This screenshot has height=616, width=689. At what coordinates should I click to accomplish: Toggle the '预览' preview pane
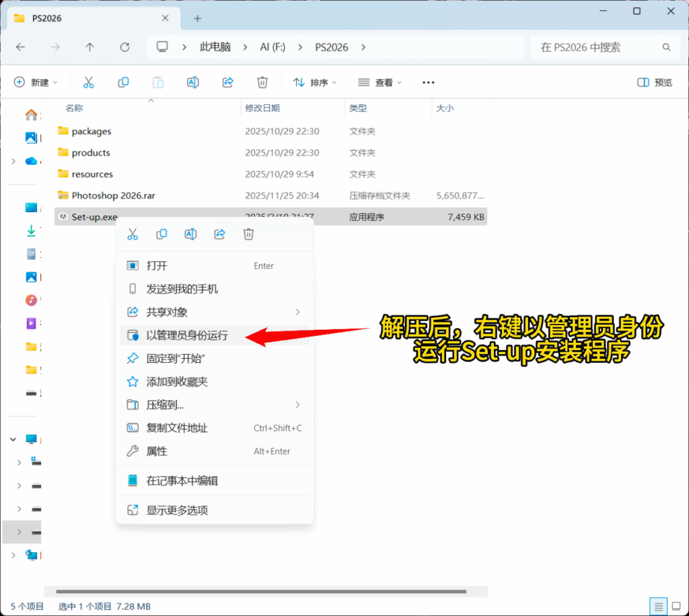[655, 82]
